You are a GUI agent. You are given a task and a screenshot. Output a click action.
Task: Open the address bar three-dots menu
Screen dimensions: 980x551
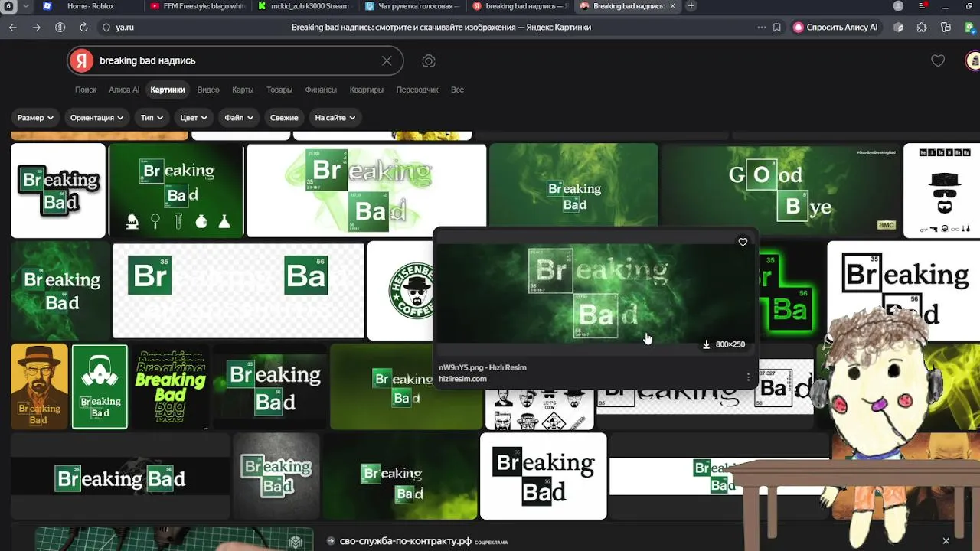click(x=761, y=28)
